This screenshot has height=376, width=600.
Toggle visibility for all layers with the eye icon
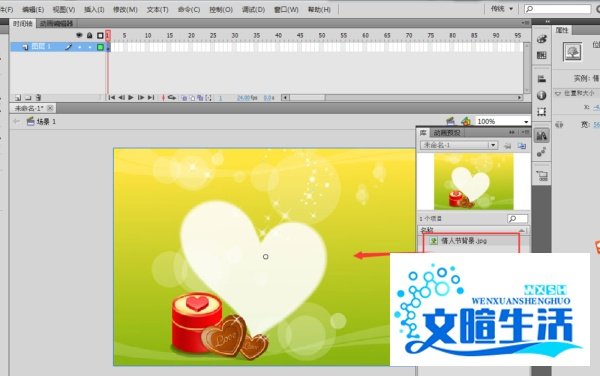pos(79,35)
